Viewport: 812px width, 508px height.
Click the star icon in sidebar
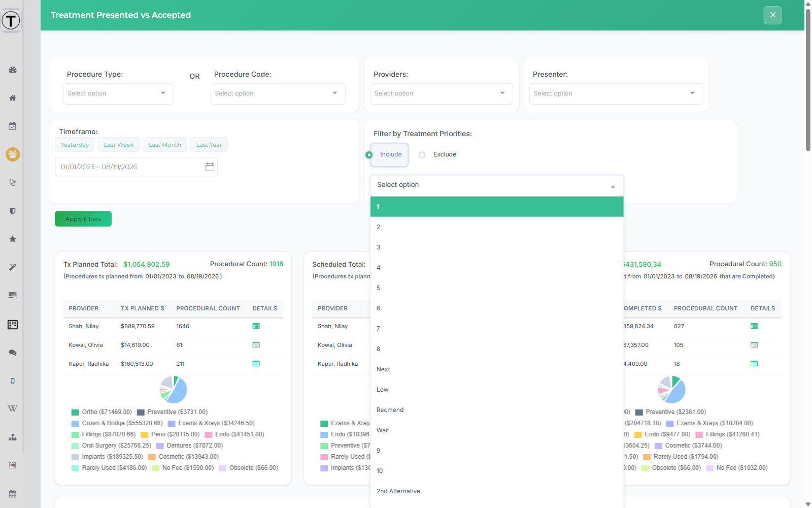pyautogui.click(x=13, y=239)
